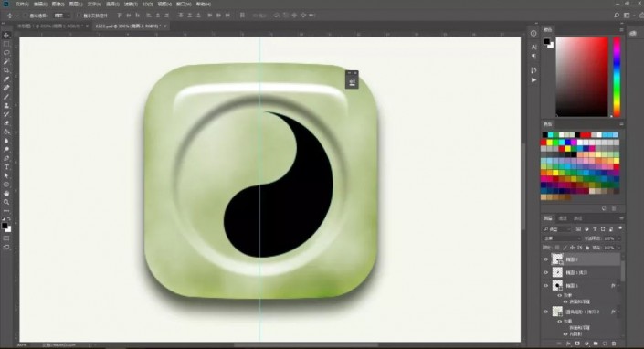Hide the Ellipse 2 (椭圆 2) layer
Screen dimensions: 644x349
546,259
